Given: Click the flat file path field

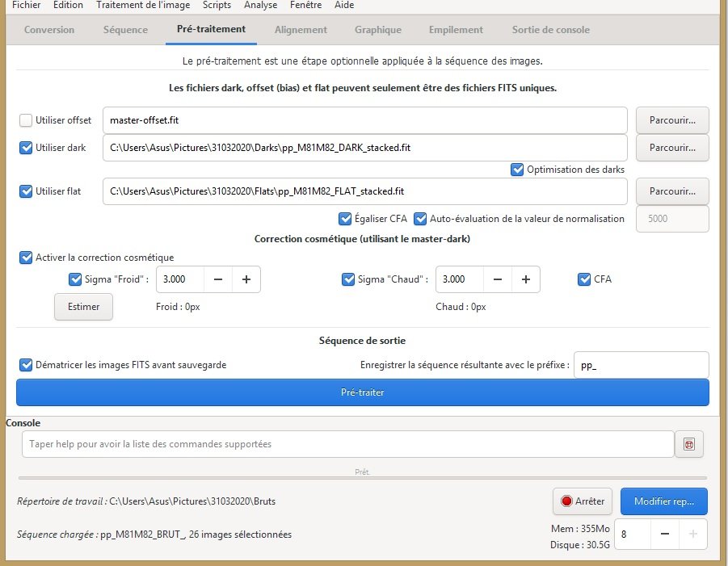Looking at the screenshot, I should coord(365,191).
